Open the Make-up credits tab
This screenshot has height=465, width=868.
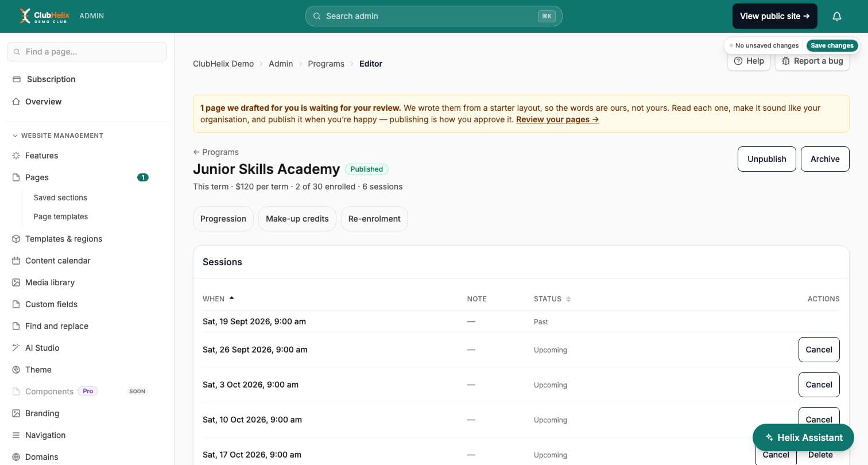click(x=297, y=219)
